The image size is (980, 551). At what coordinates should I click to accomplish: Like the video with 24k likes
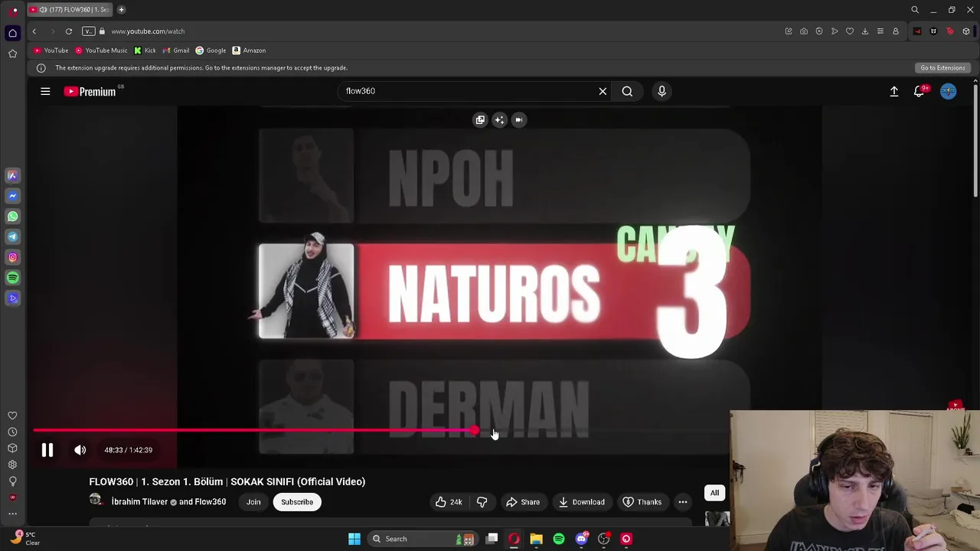click(449, 502)
